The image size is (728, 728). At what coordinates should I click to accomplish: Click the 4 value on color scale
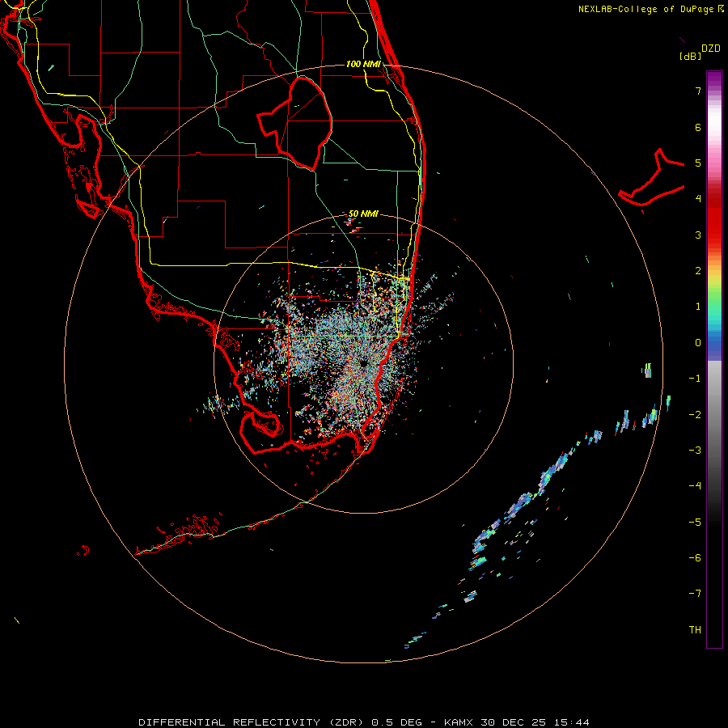click(698, 199)
